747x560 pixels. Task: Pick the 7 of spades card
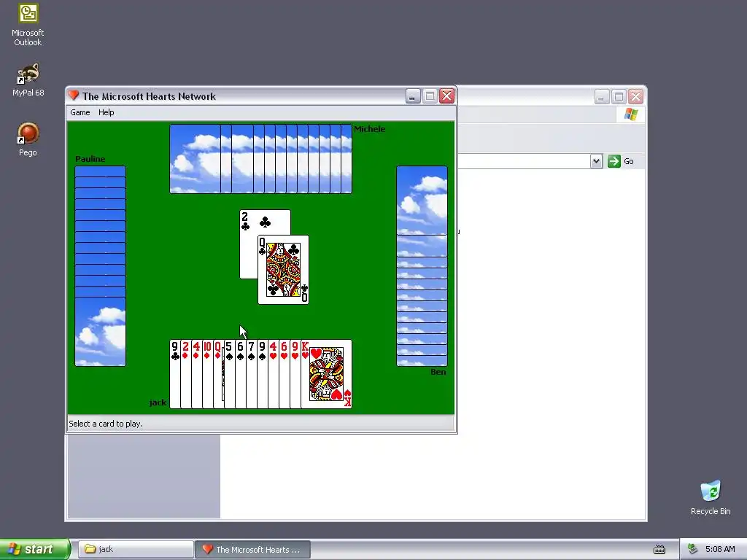252,374
